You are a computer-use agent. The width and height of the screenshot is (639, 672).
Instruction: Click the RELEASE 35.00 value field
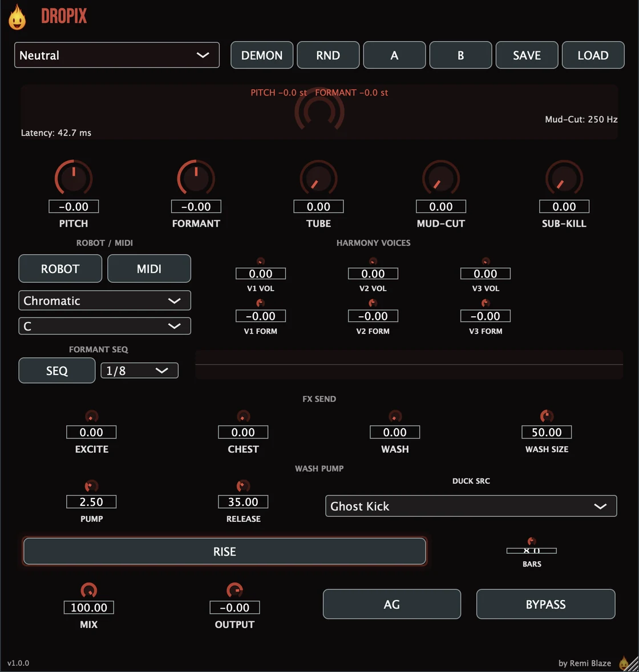click(x=243, y=502)
